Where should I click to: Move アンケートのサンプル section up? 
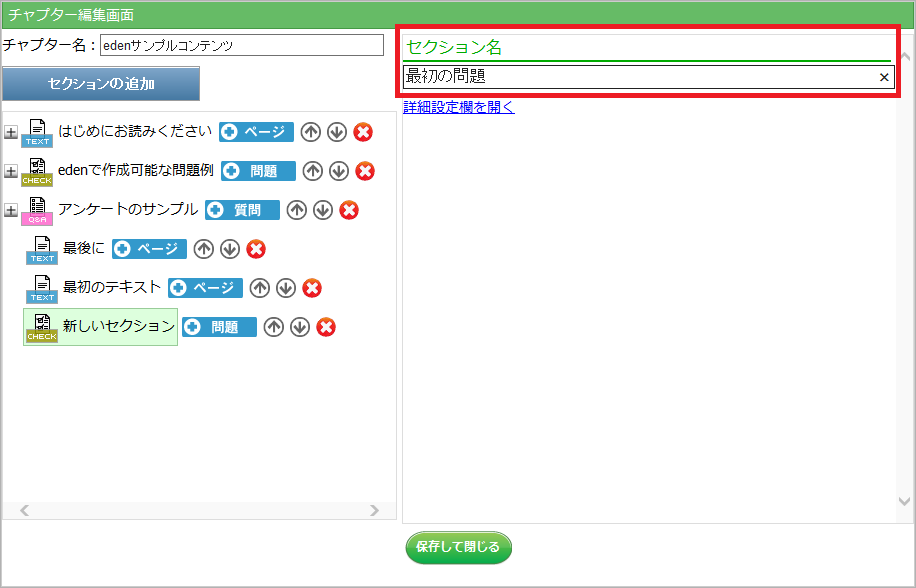[297, 210]
